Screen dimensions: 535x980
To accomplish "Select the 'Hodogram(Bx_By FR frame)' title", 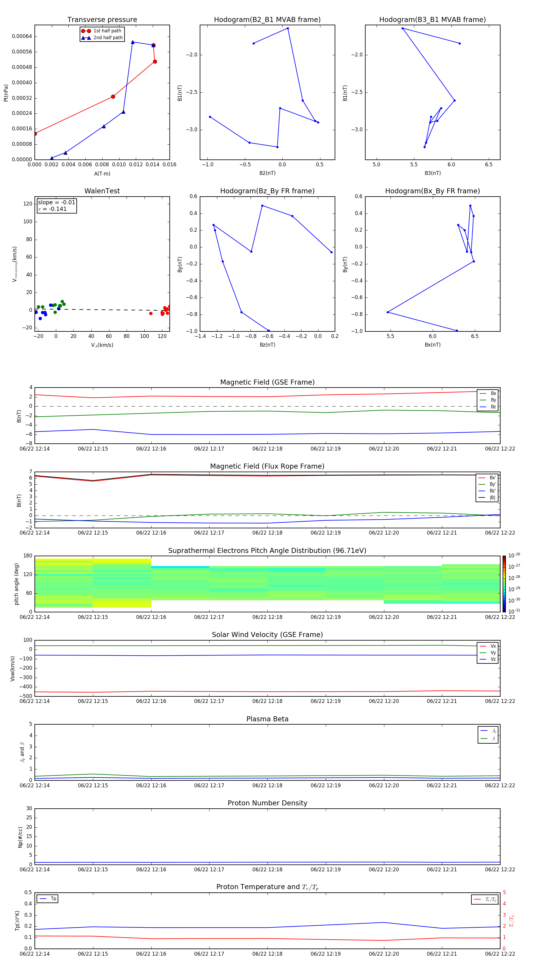I will click(432, 191).
